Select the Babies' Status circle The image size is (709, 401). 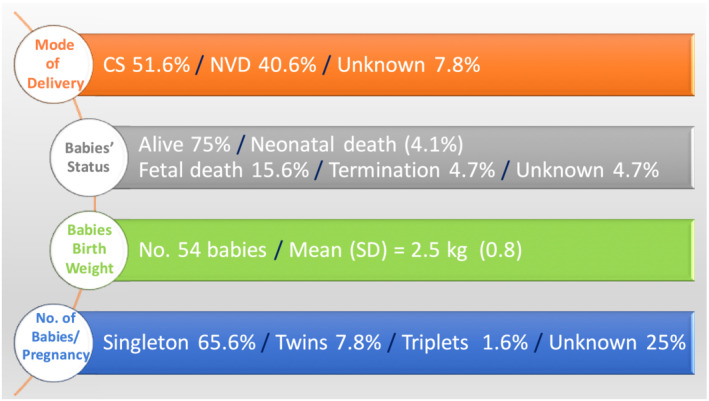point(89,157)
